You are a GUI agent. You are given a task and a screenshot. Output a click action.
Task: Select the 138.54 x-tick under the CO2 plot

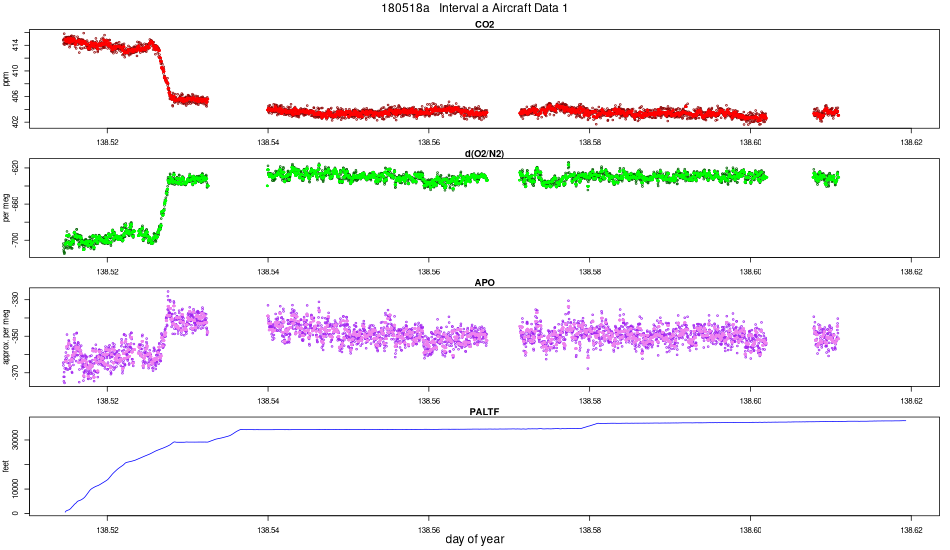coord(268,142)
